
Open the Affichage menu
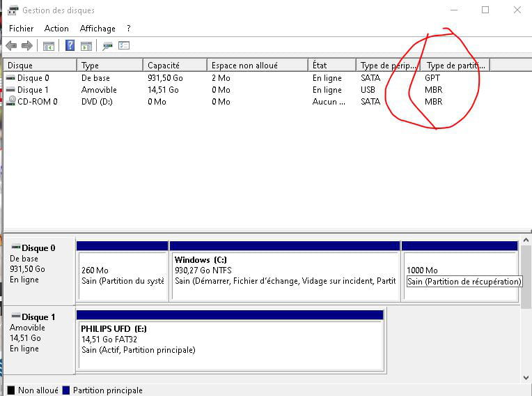click(x=97, y=29)
